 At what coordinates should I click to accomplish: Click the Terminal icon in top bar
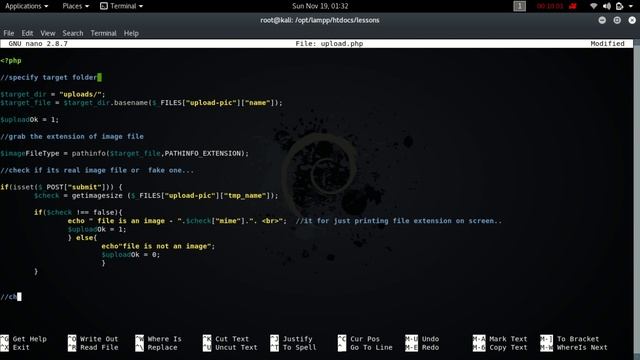tap(104, 6)
